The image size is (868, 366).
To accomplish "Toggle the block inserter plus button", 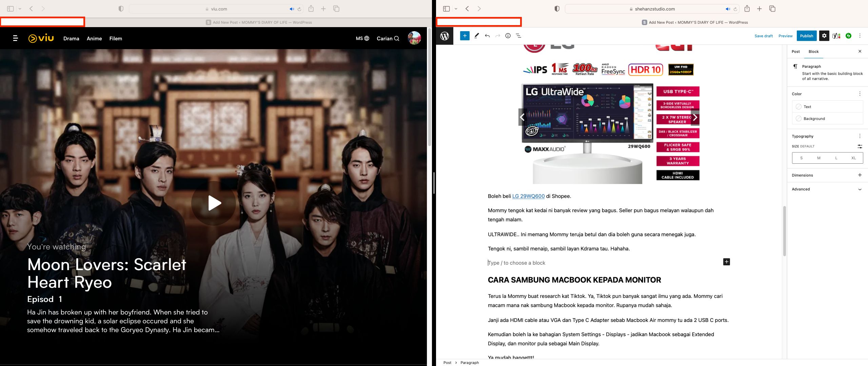I will [x=465, y=36].
